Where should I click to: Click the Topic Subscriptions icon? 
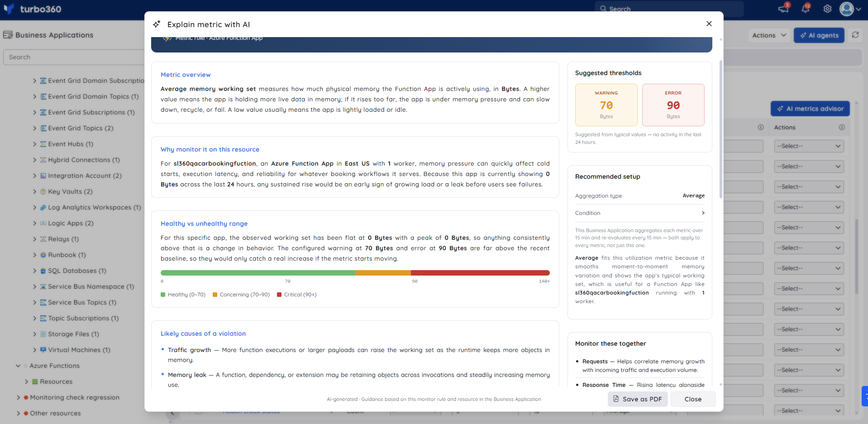coord(43,318)
